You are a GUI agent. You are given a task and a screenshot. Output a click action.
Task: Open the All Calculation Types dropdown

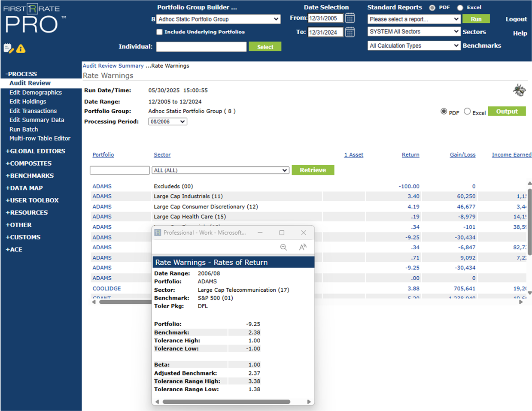click(x=414, y=46)
